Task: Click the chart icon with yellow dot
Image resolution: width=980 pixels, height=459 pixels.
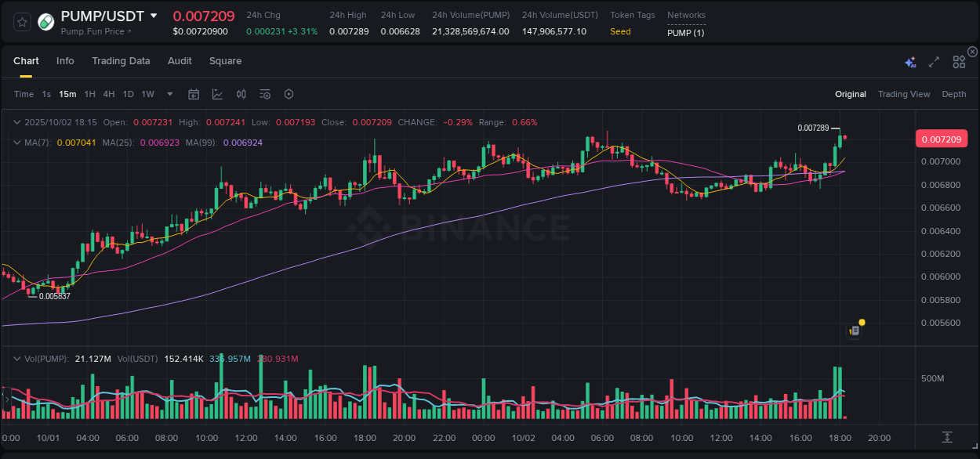Action: (x=854, y=330)
